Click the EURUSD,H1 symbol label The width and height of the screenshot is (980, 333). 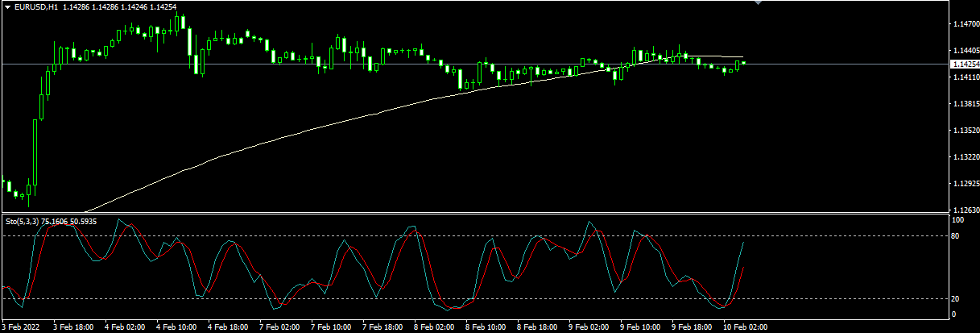click(35, 7)
